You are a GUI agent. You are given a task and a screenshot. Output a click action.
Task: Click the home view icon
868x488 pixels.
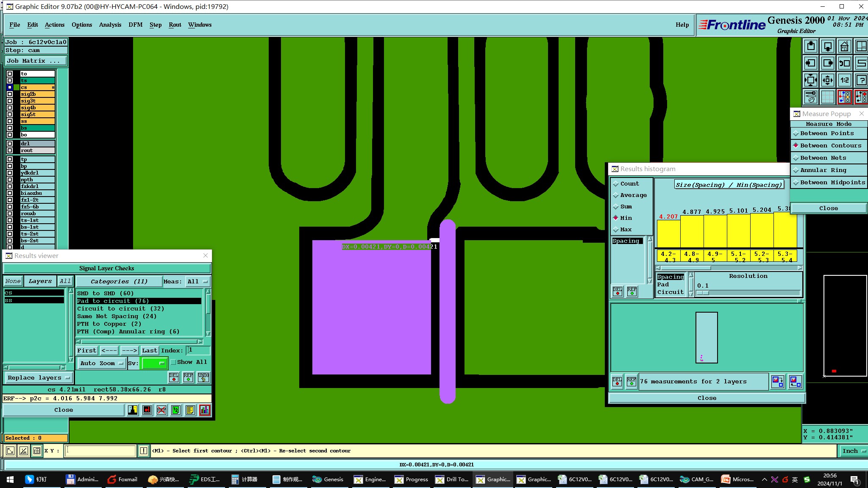(x=844, y=46)
